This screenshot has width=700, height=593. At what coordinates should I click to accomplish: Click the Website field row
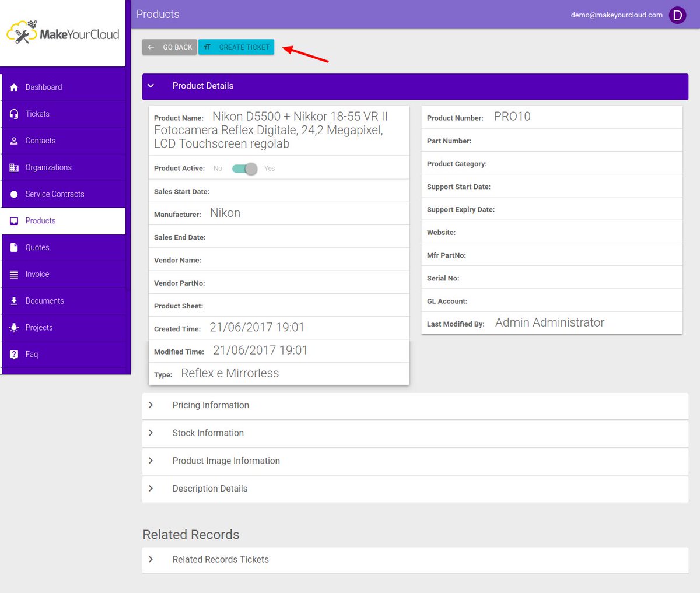pos(552,232)
